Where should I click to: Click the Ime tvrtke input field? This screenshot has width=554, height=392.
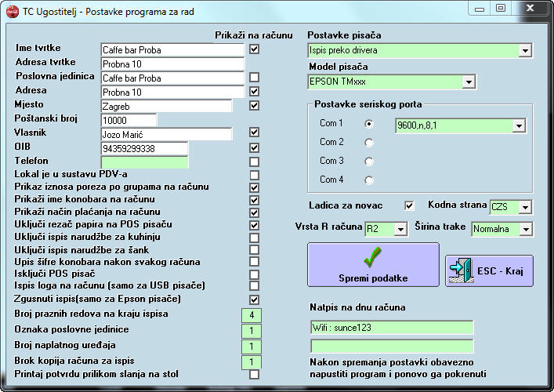point(172,50)
